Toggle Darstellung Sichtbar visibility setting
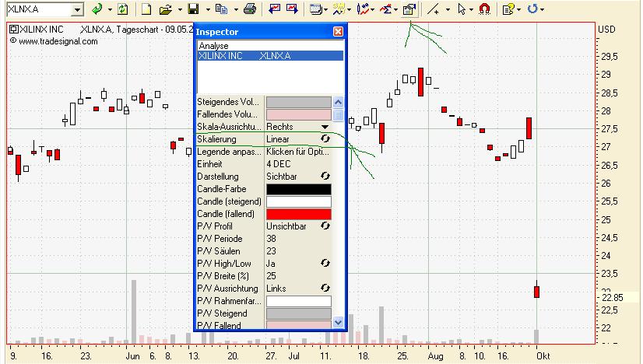 [x=325, y=177]
